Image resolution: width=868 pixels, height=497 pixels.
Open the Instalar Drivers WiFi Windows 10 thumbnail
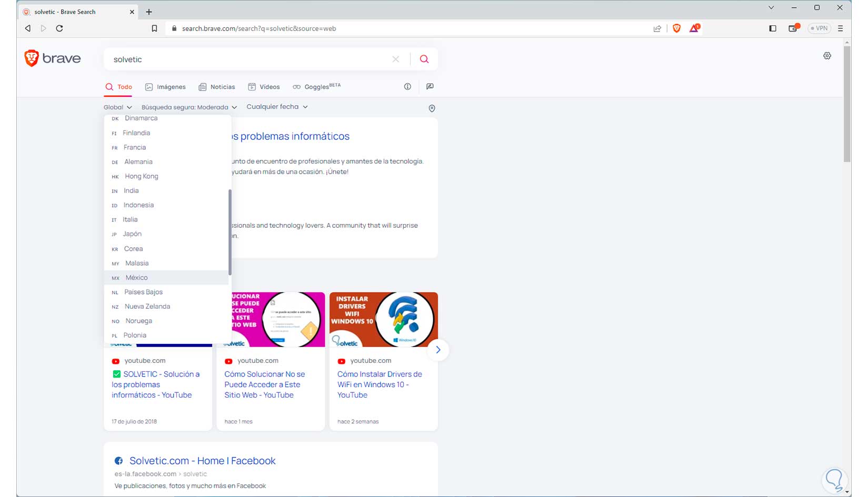pyautogui.click(x=384, y=319)
